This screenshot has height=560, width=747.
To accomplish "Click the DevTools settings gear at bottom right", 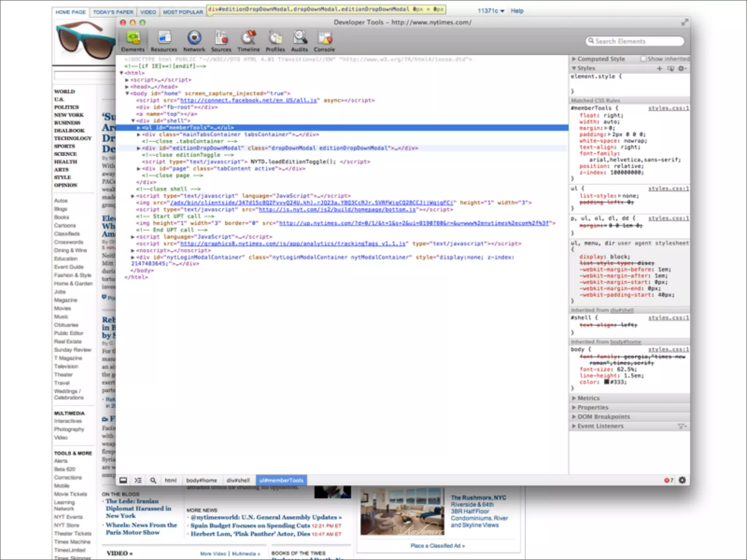I will [682, 480].
